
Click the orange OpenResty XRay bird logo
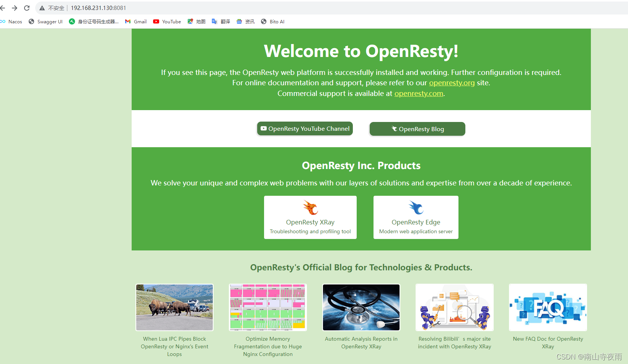(310, 208)
